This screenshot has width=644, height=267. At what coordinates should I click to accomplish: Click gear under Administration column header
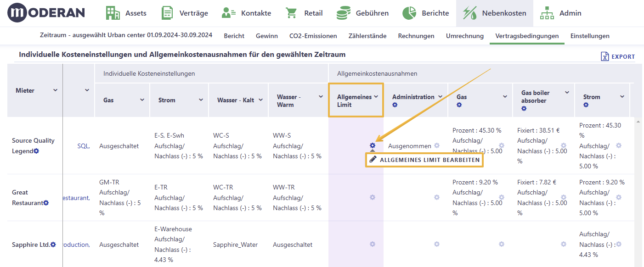[x=395, y=105]
